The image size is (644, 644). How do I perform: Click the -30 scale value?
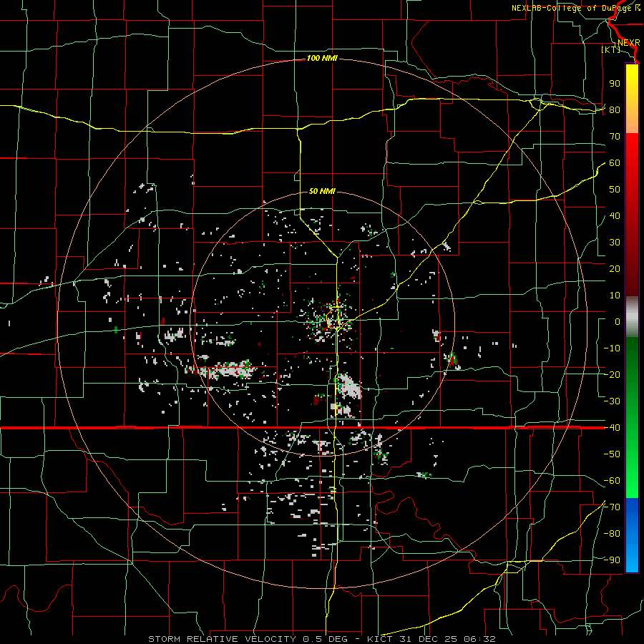point(612,401)
